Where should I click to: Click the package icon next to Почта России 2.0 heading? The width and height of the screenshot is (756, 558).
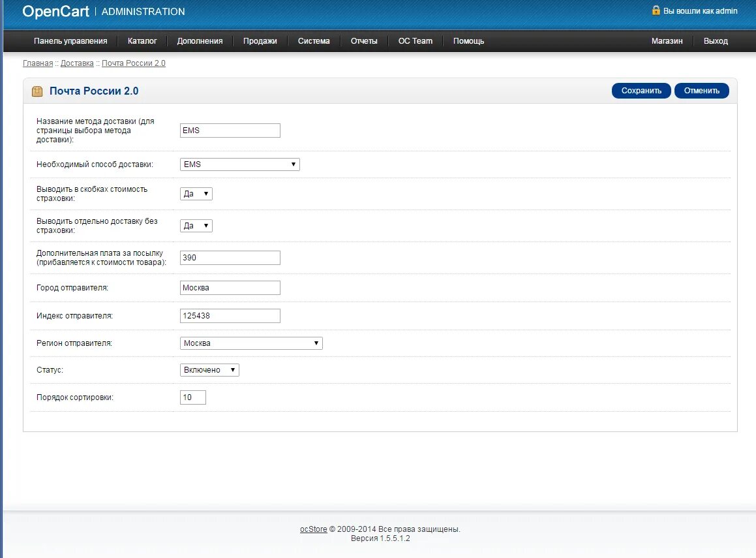pos(37,91)
